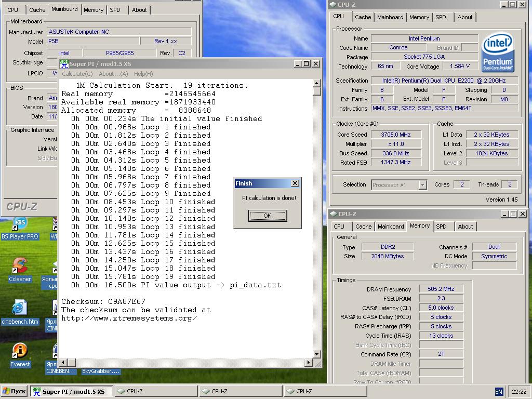Open BS.Player PRO desktop icon

(x=20, y=229)
